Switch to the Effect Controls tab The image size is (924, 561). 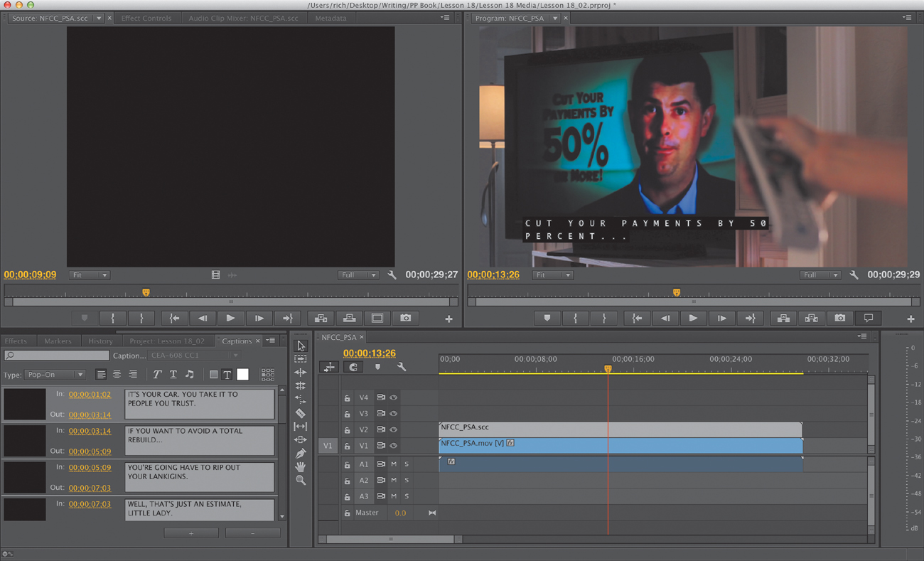point(146,18)
